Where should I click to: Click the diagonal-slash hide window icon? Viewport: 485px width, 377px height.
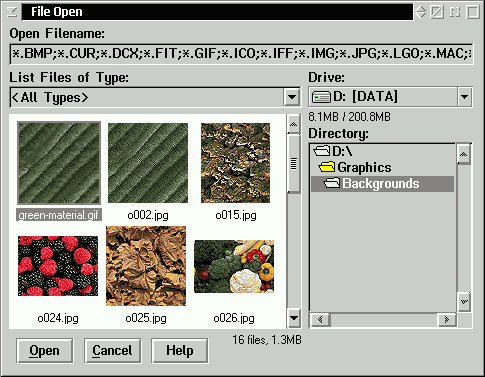click(437, 13)
